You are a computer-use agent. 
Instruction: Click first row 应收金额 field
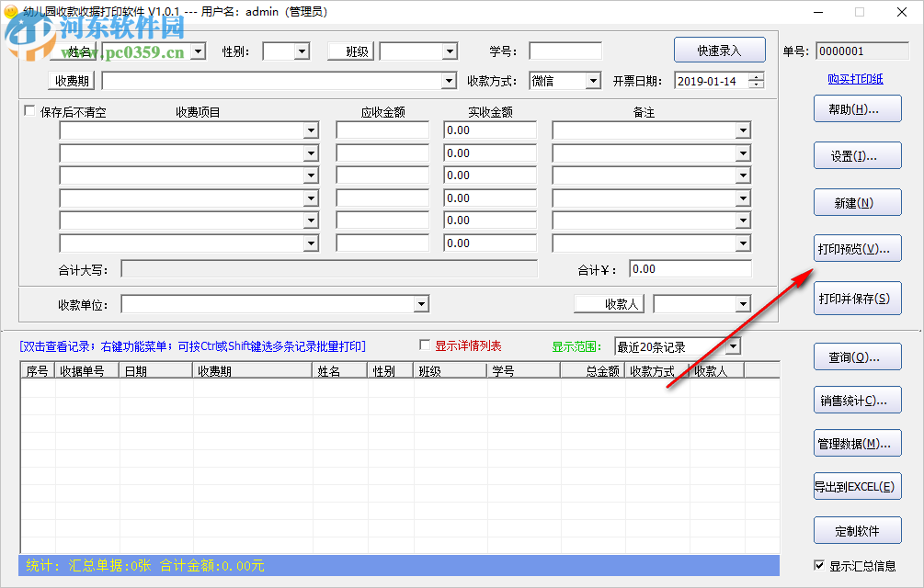pyautogui.click(x=383, y=130)
